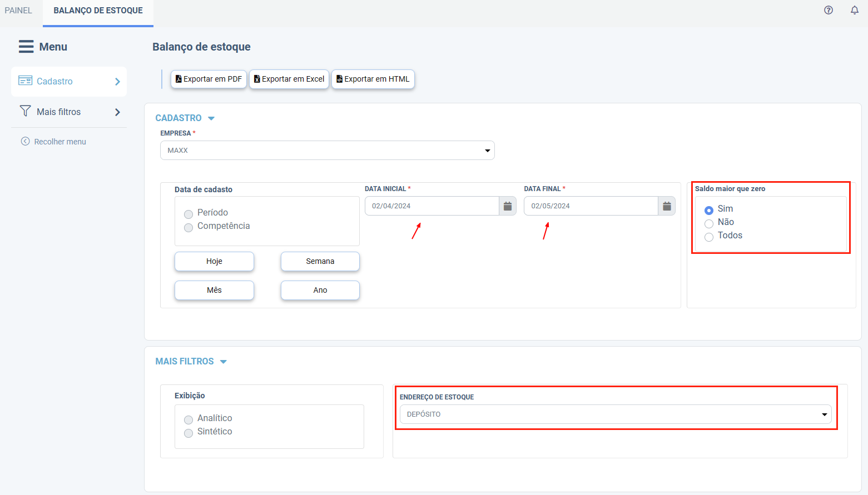The width and height of the screenshot is (868, 495).
Task: Click the Ano button
Action: click(320, 290)
